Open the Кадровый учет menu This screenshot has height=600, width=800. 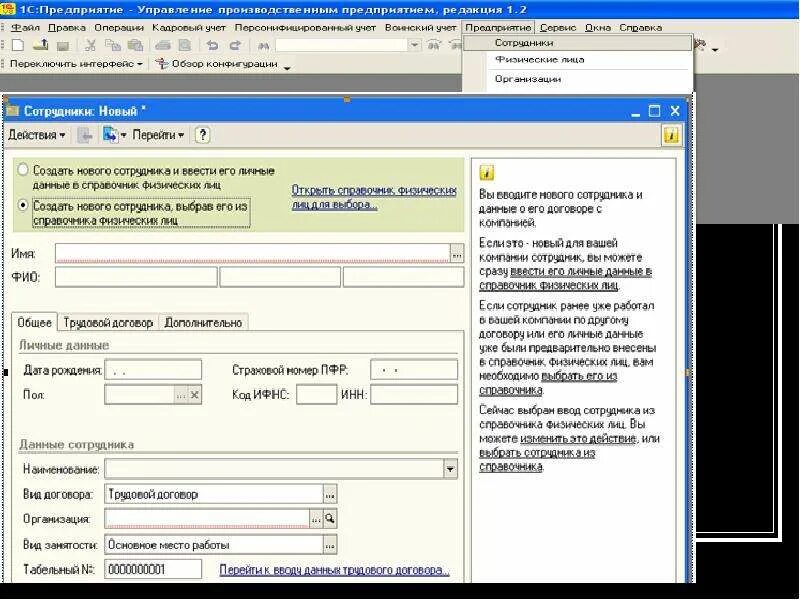(190, 28)
